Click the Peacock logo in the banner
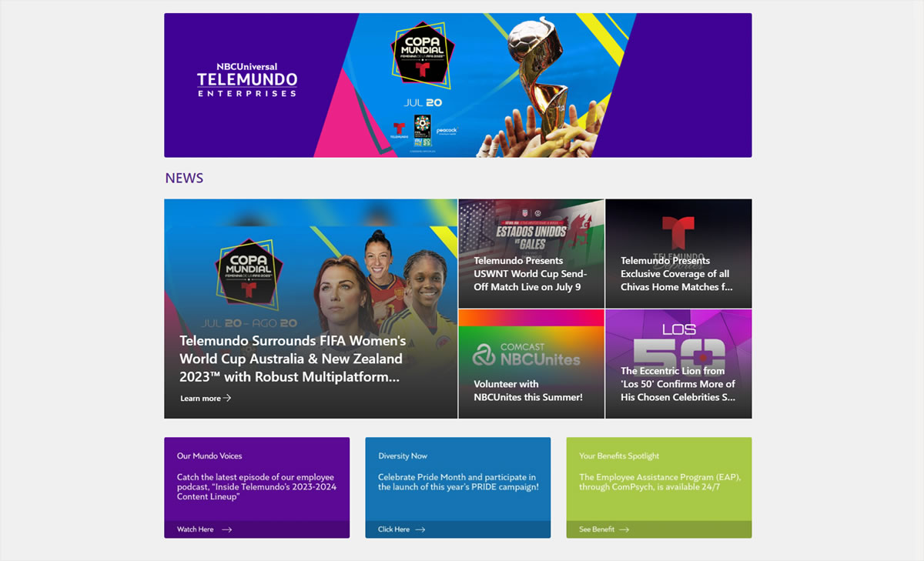The height and width of the screenshot is (561, 924). click(x=447, y=132)
